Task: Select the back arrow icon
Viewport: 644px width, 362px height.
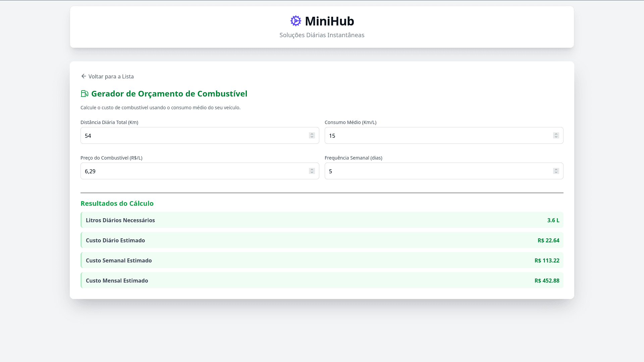Action: (84, 76)
